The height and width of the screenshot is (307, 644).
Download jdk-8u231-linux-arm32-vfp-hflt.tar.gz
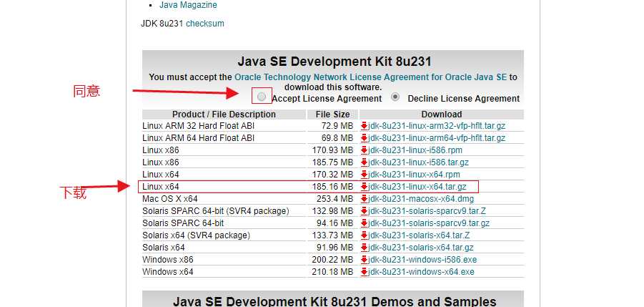point(437,126)
